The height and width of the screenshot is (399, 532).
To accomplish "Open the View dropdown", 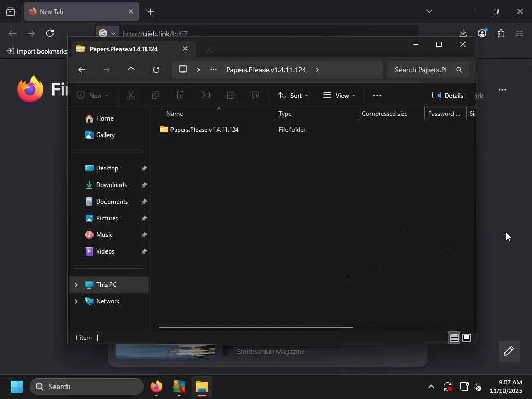I will [339, 96].
